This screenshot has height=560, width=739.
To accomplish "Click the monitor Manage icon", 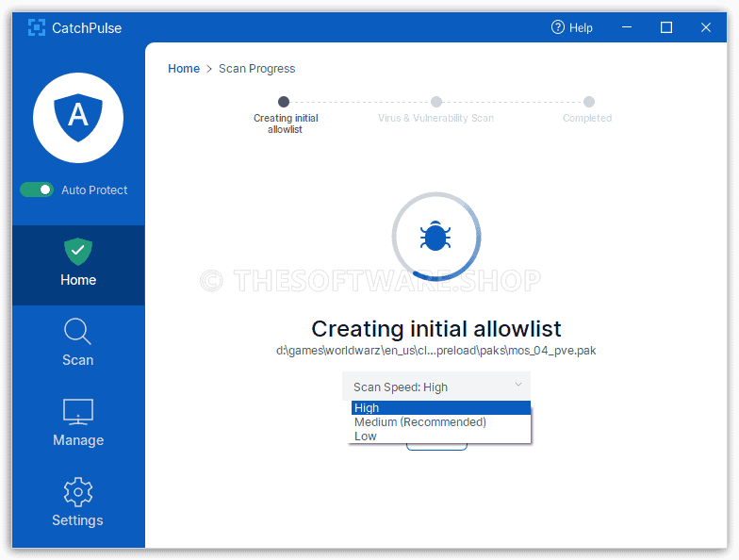I will (x=78, y=411).
